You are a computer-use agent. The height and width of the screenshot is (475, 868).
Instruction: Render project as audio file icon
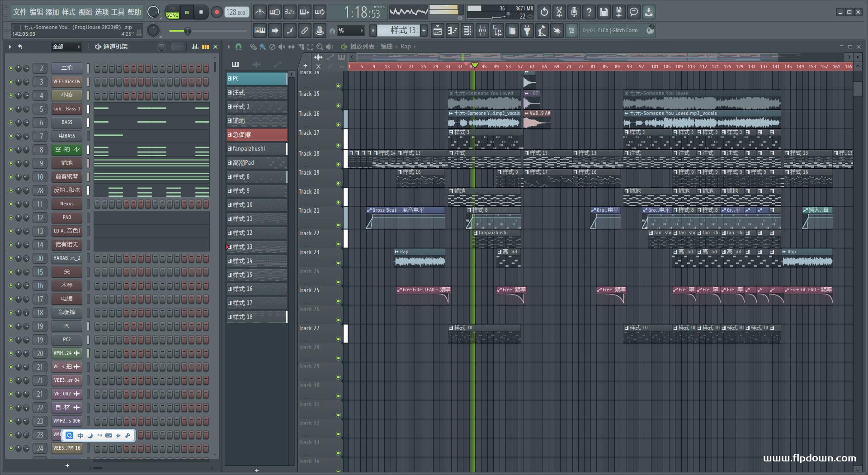(x=619, y=12)
